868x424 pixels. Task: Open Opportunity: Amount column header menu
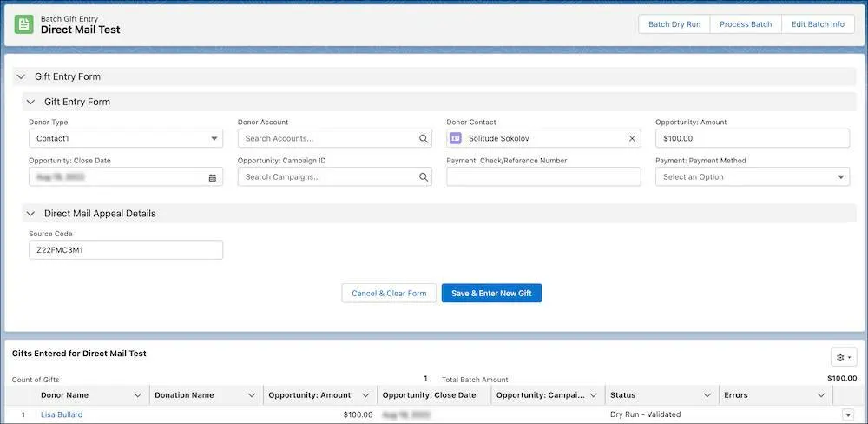point(365,395)
